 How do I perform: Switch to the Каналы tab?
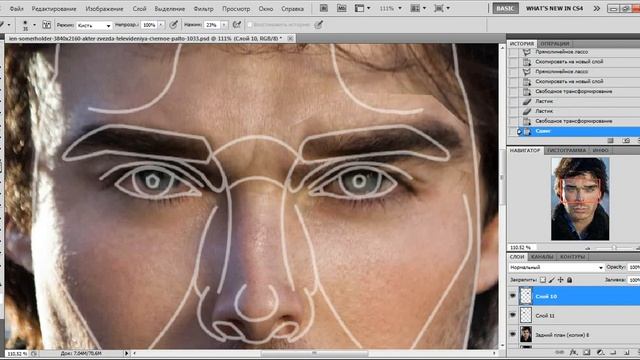click(542, 257)
